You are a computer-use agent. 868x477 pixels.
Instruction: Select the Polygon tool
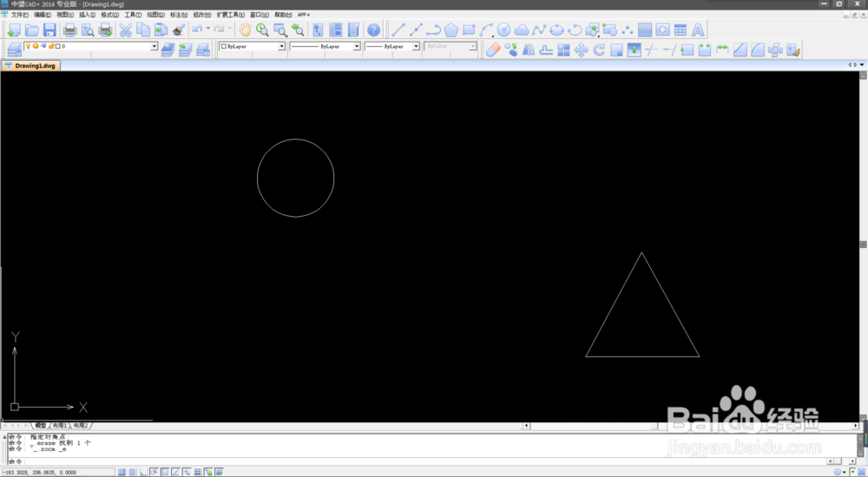click(x=451, y=29)
